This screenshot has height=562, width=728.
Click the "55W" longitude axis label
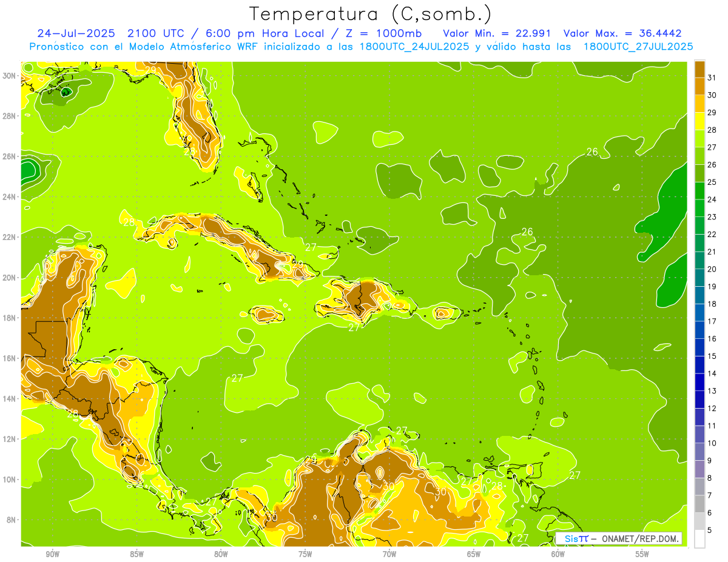(x=642, y=555)
